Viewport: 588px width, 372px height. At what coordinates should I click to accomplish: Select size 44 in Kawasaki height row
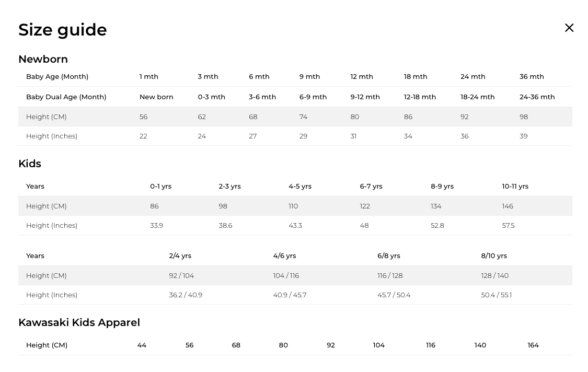point(142,345)
